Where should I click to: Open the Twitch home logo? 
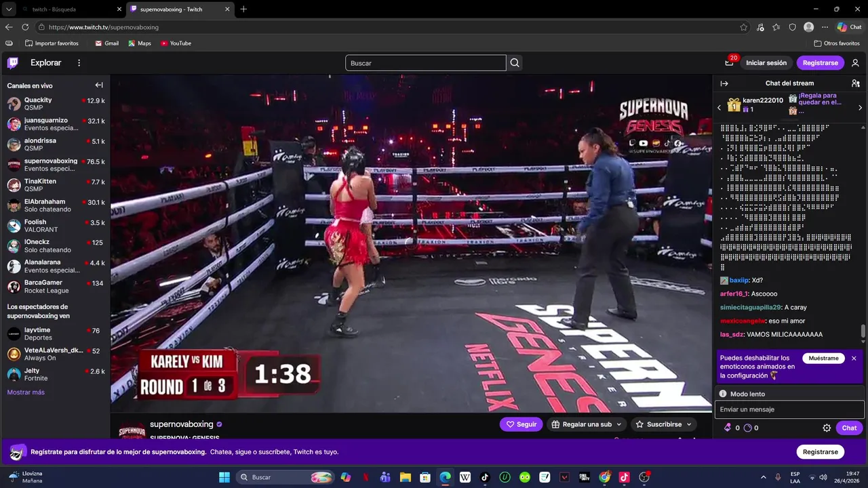pyautogui.click(x=13, y=63)
